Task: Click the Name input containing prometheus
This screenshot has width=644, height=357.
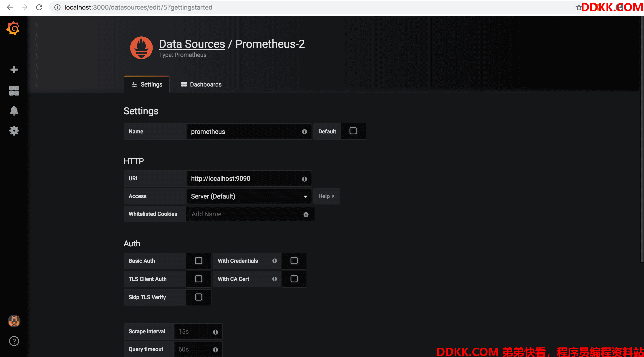Action: click(x=249, y=132)
